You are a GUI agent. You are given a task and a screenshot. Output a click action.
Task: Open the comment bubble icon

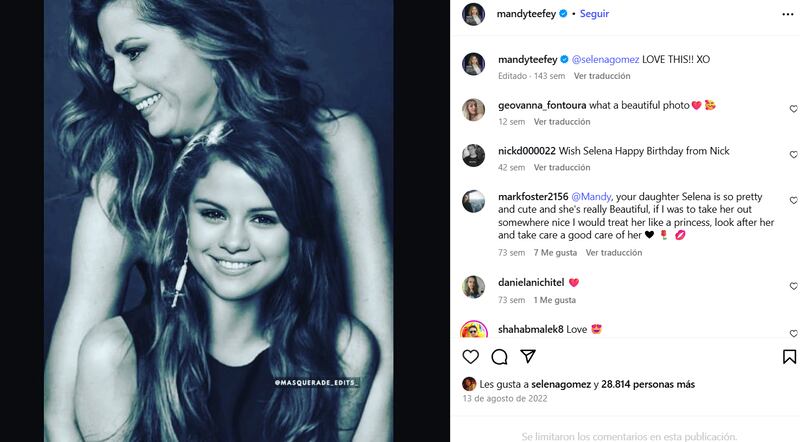point(499,357)
